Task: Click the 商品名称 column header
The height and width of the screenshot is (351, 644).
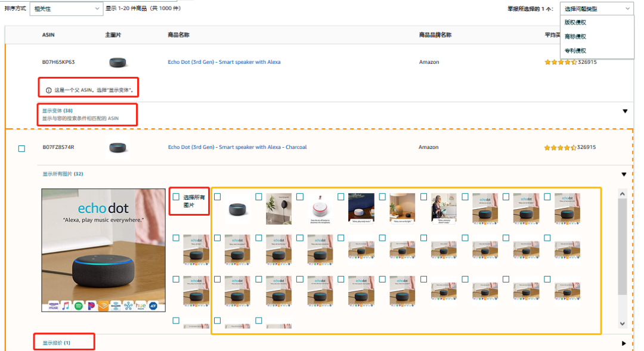Action: coord(178,35)
